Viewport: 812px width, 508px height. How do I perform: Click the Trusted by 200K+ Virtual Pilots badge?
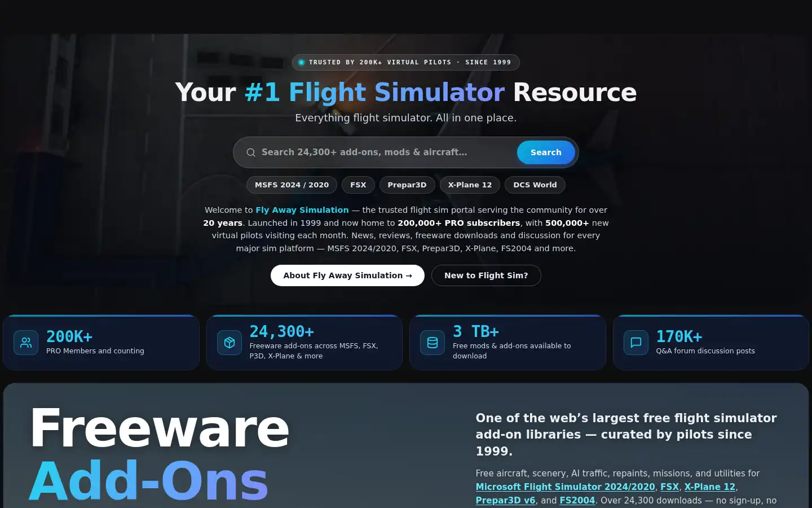[405, 63]
